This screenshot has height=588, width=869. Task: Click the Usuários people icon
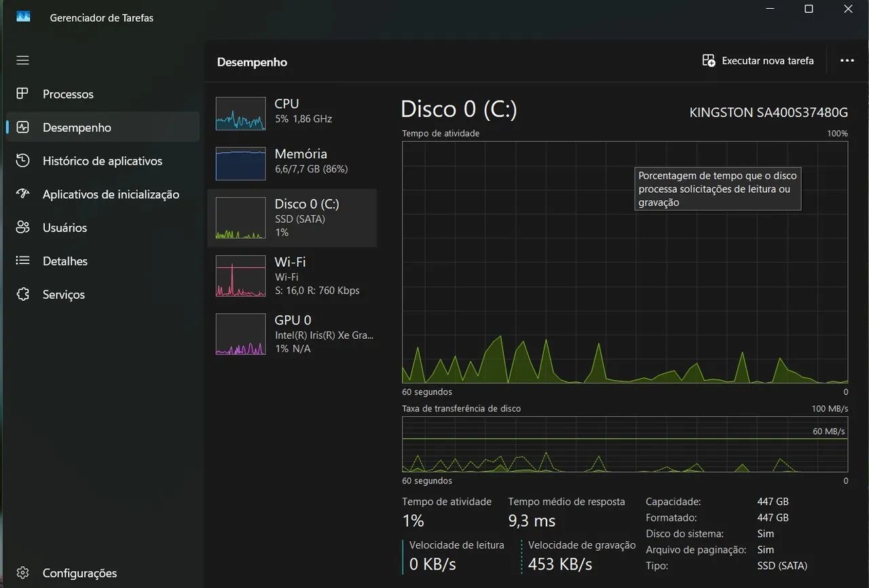(x=22, y=227)
